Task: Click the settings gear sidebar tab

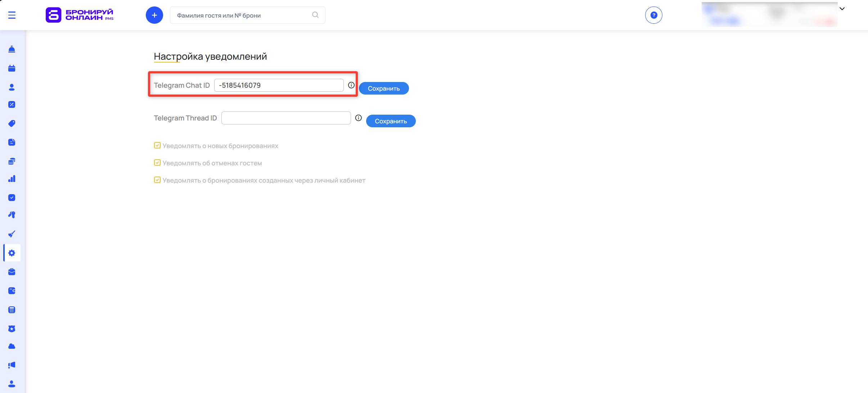Action: pos(12,253)
